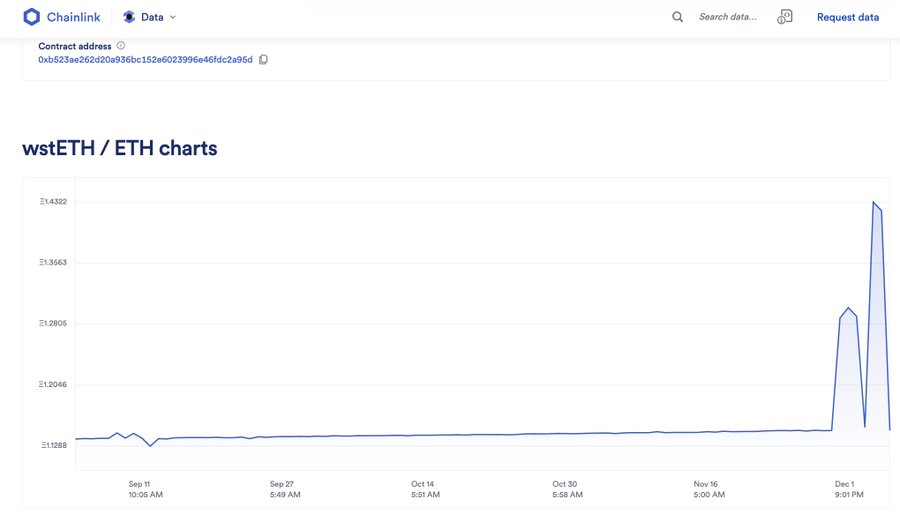Click the Data product cube icon

pos(129,17)
